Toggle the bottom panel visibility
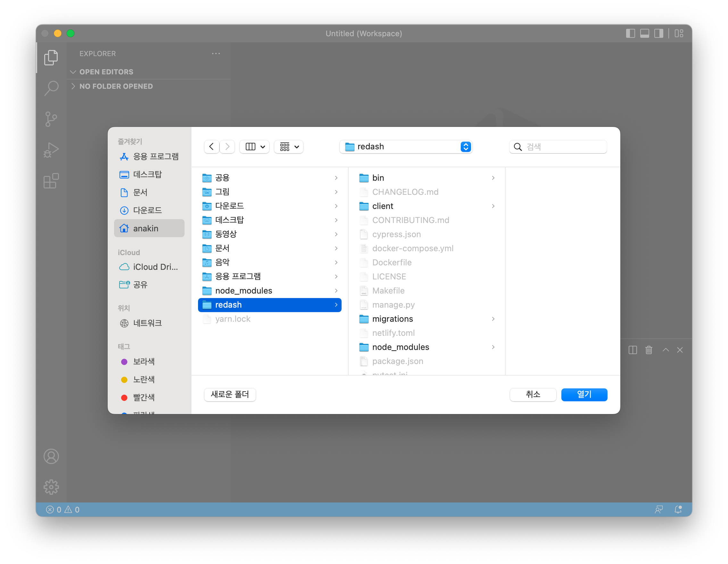728x564 pixels. (644, 33)
